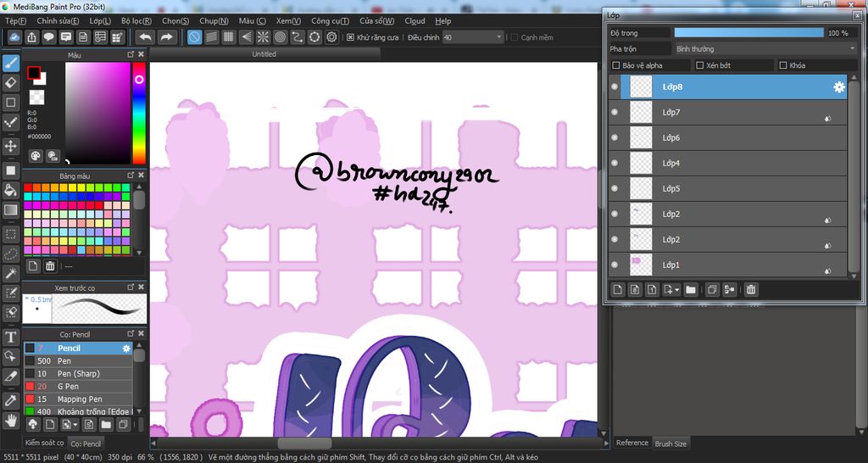
Task: Check the Khóa layer lock checkbox
Action: coord(782,65)
